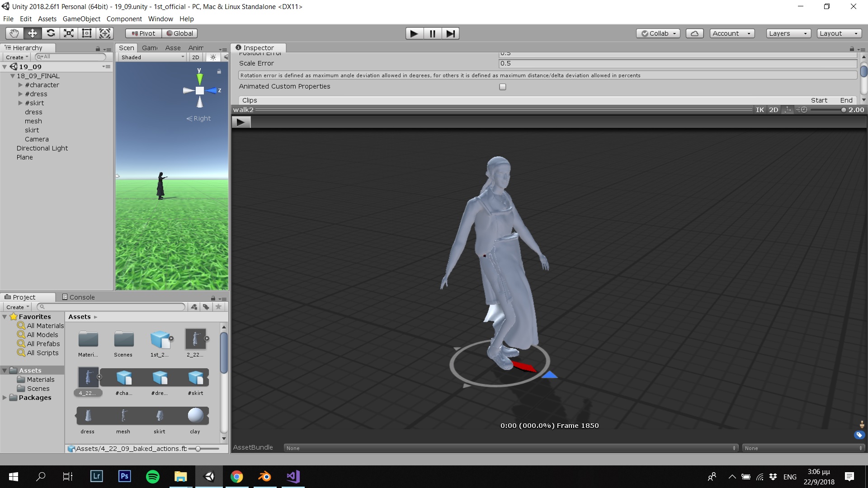
Task: Open the Layers dropdown
Action: click(x=788, y=33)
